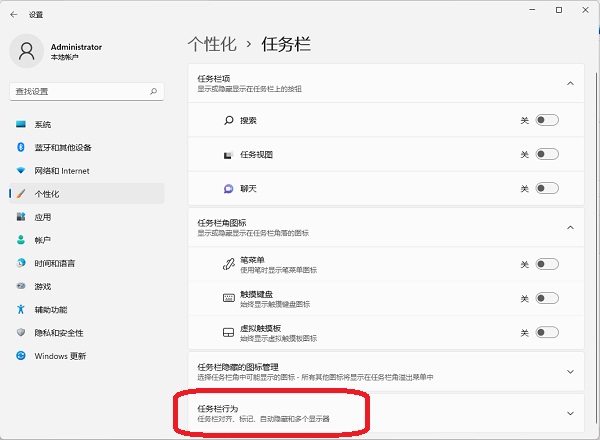Click the 系统 icon in the sidebar
Screen dimensions: 600x440
click(21, 124)
